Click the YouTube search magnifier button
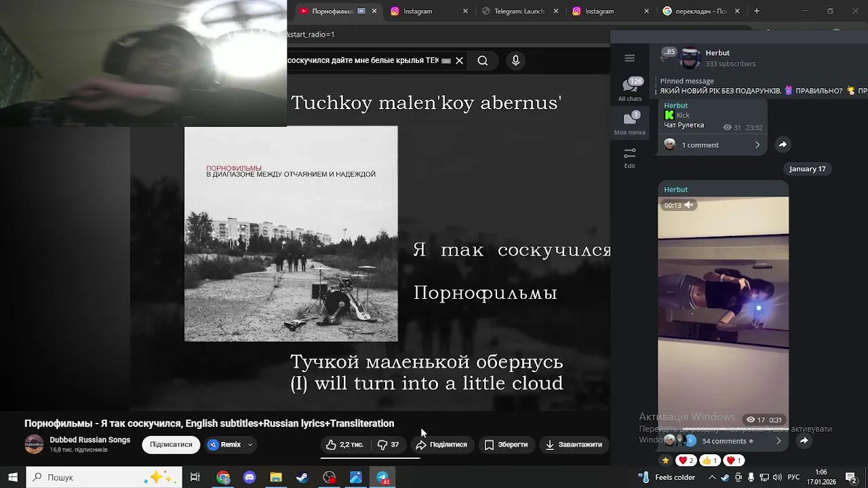Screen dimensions: 868x488 (483, 60)
